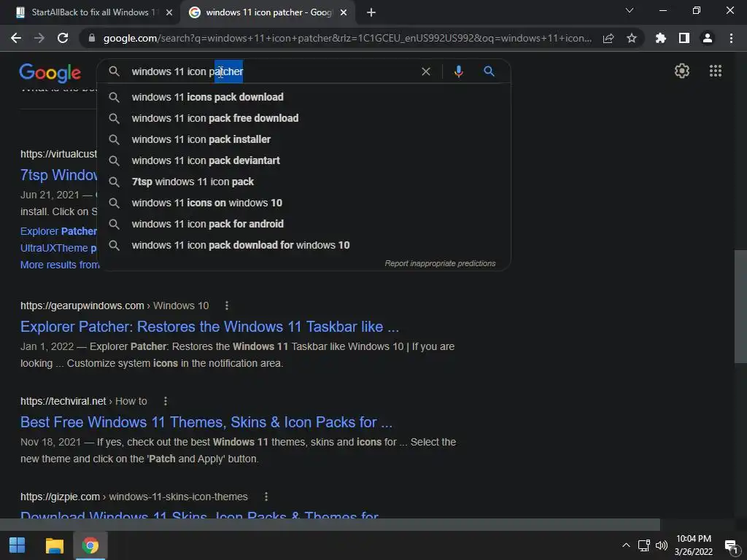747x560 pixels.
Task: Click 'Report inappropriate predictions'
Action: (440, 263)
